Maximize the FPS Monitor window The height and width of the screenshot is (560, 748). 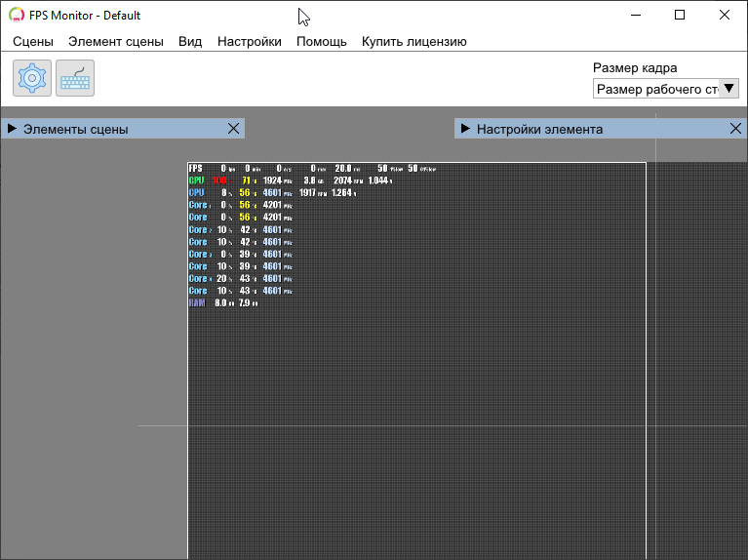[680, 15]
